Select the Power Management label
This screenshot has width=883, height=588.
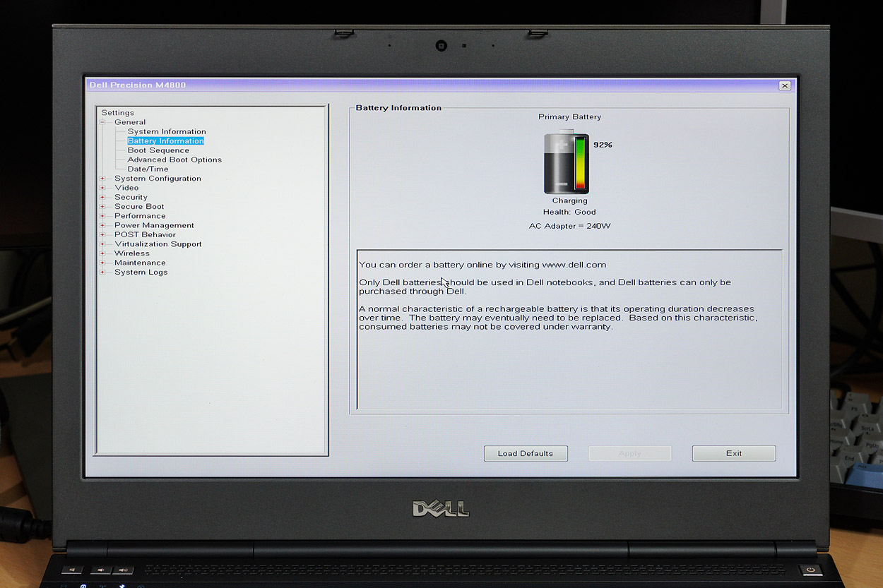click(x=154, y=225)
